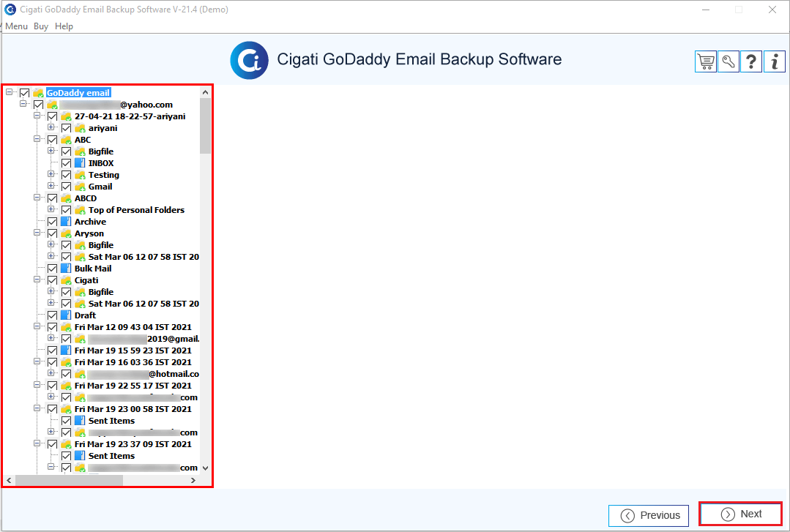This screenshot has height=532, width=790.
Task: Open the info about icon
Action: coord(775,62)
